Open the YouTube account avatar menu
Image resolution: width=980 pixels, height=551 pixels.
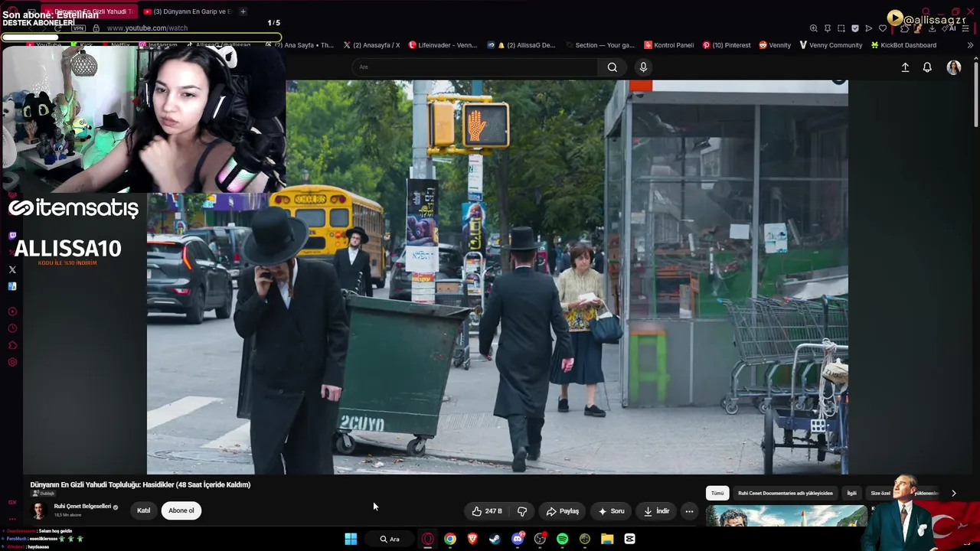tap(954, 67)
